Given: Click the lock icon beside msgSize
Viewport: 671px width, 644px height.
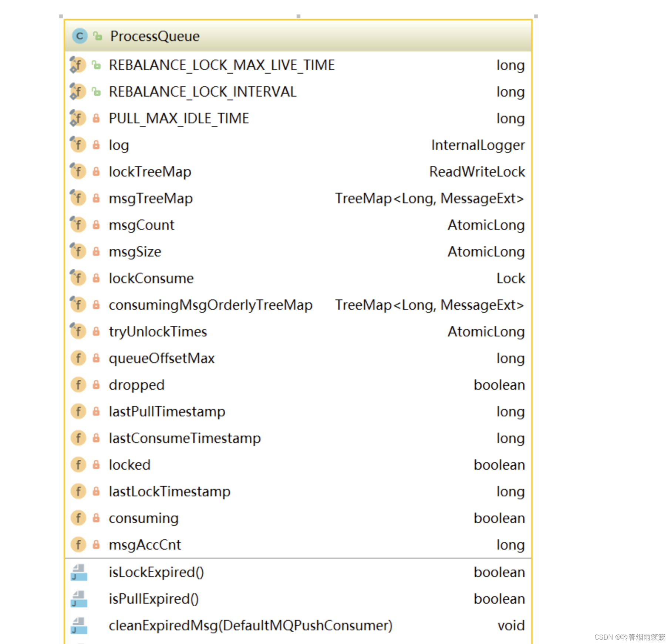Looking at the screenshot, I should [x=96, y=251].
